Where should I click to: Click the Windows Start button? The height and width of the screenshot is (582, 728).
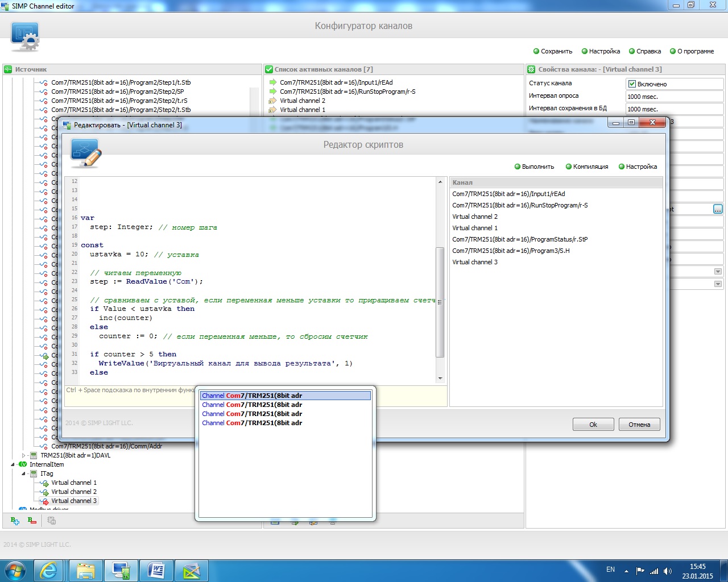pos(15,570)
